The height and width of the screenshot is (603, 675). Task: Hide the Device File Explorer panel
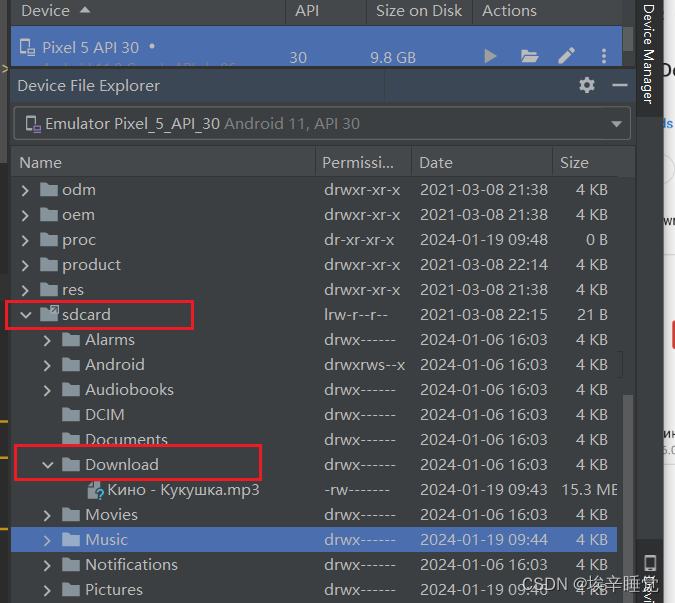coord(619,85)
